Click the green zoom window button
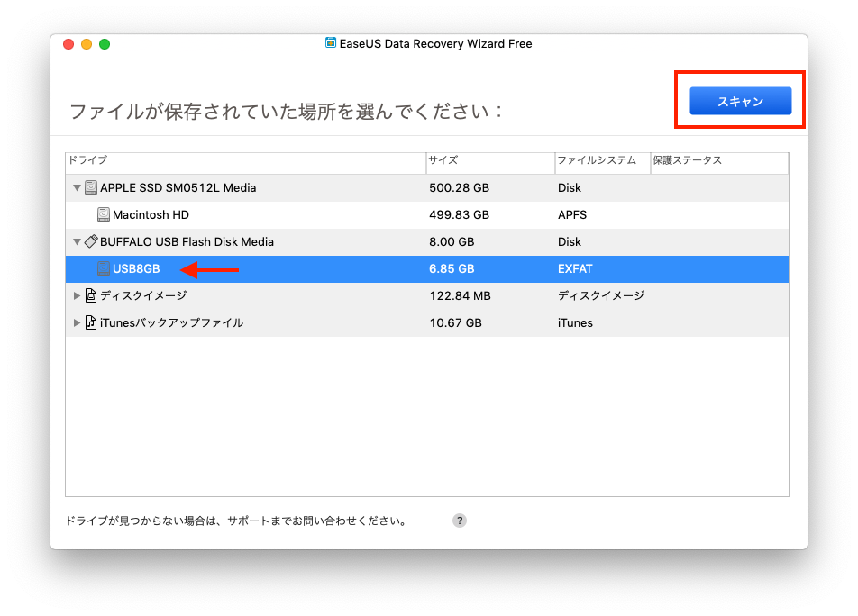This screenshot has height=616, width=858. [x=105, y=44]
